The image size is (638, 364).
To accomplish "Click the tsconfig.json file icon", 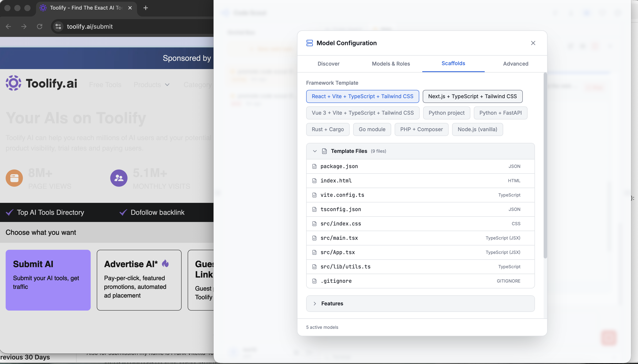I will 314,209.
